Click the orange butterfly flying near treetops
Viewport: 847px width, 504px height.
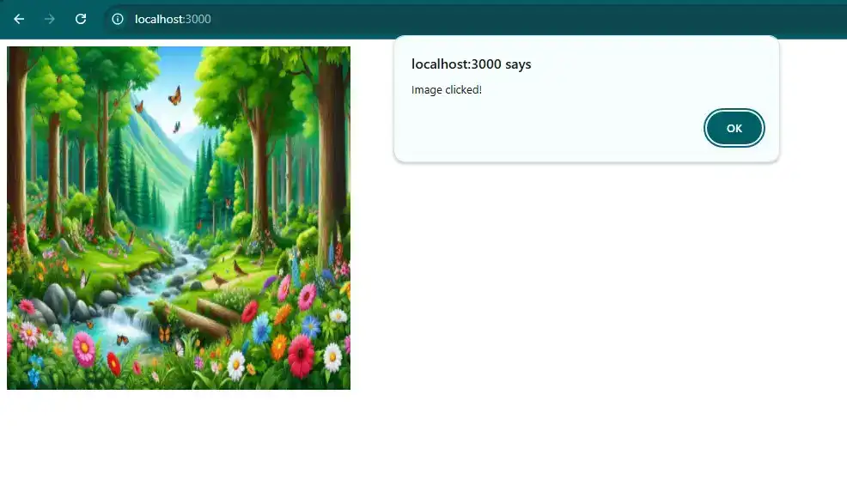[175, 95]
